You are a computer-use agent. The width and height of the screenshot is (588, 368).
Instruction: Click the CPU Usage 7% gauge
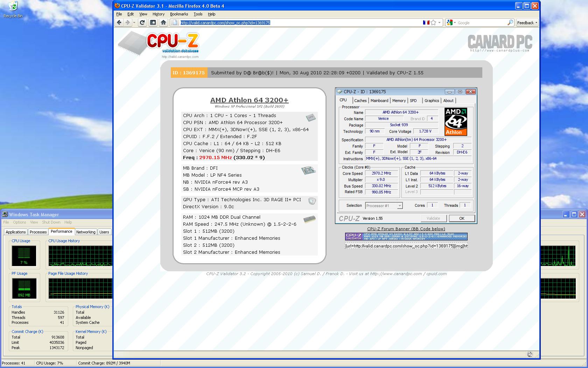[24, 255]
